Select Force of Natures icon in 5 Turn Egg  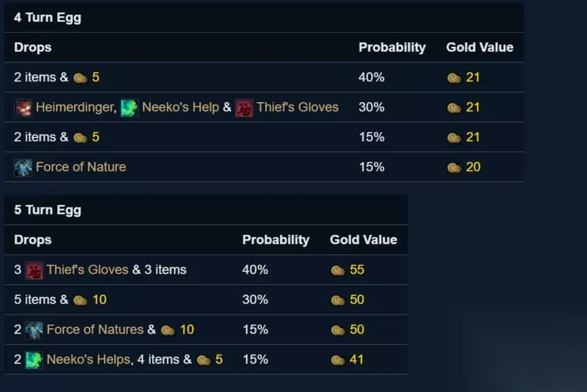pos(34,330)
